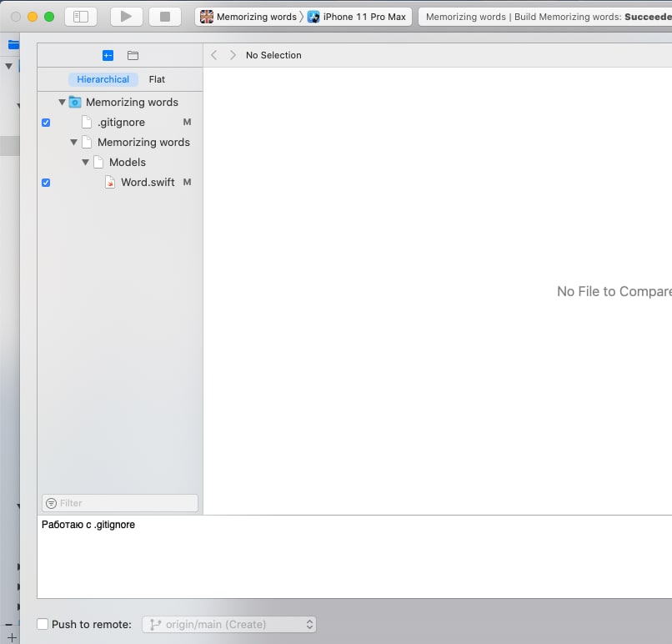This screenshot has width=672, height=644.
Task: Click the No Selection jump bar label
Action: (273, 55)
